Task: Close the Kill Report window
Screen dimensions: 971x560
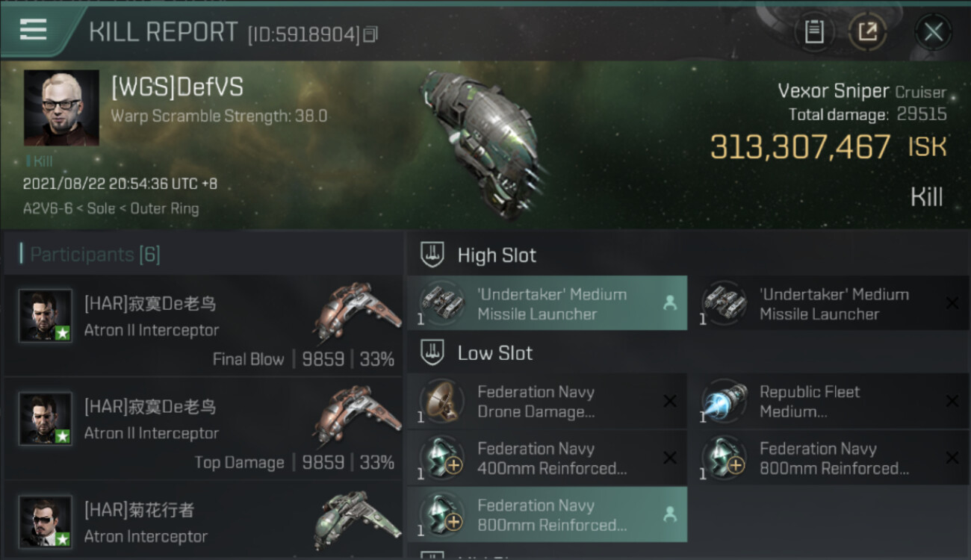Action: 933,31
